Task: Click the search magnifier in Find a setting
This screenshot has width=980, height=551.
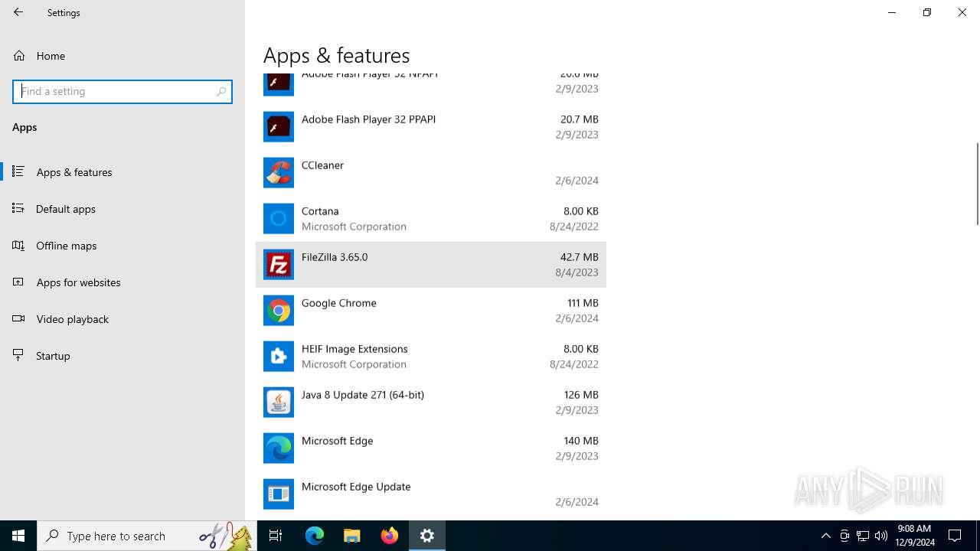Action: pos(221,91)
